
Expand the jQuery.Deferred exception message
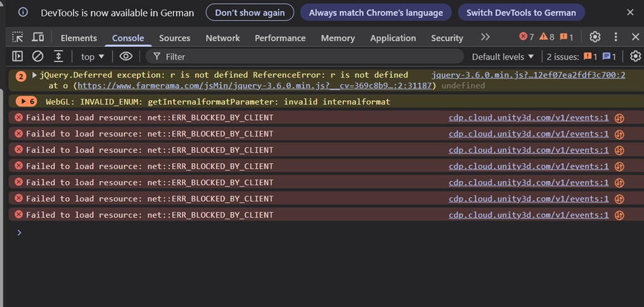(x=34, y=75)
